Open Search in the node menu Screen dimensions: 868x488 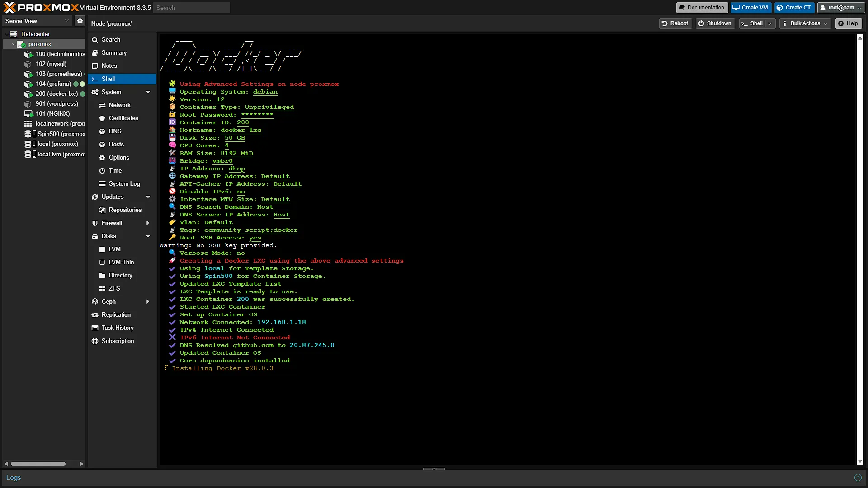[x=111, y=40]
